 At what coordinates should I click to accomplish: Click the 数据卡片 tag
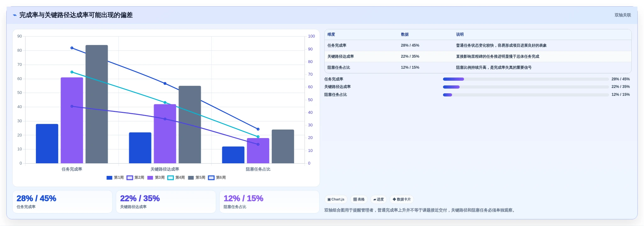click(x=402, y=200)
